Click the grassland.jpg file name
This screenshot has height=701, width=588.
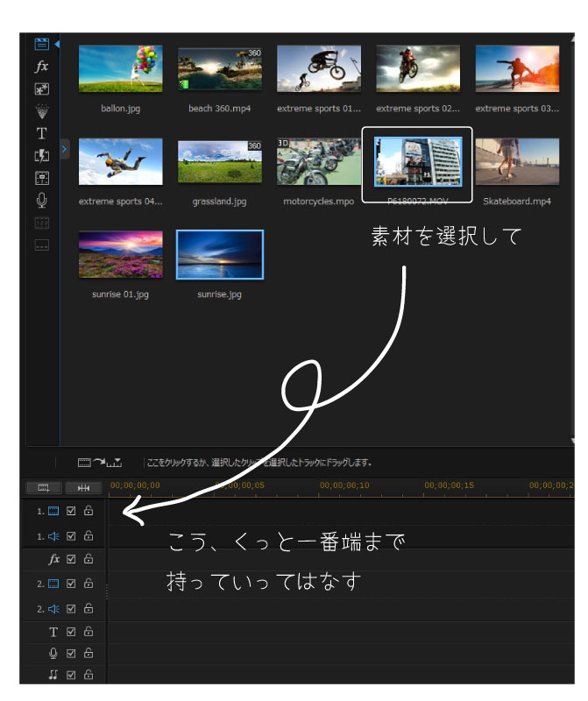pyautogui.click(x=220, y=202)
